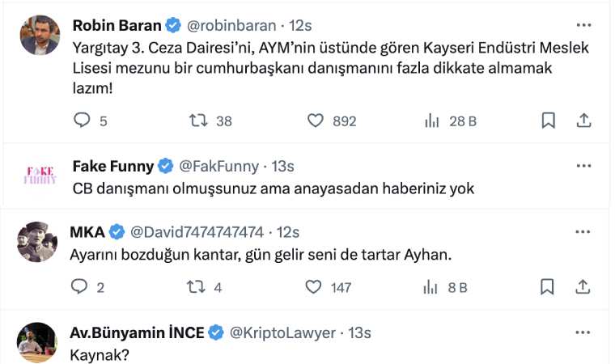Reply to Robin Baran's tweet
The width and height of the screenshot is (615, 364).
(x=83, y=121)
